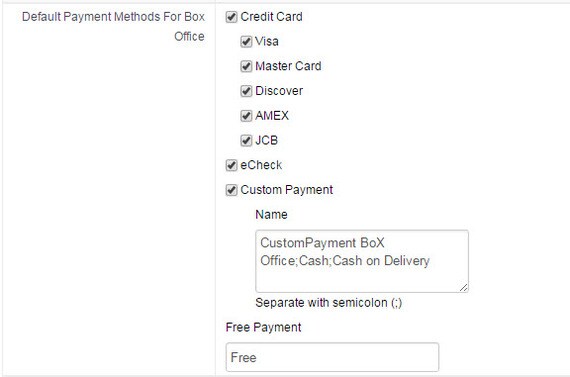Uncheck the eCheck checkbox
Screen dimensions: 570x377
(x=232, y=165)
